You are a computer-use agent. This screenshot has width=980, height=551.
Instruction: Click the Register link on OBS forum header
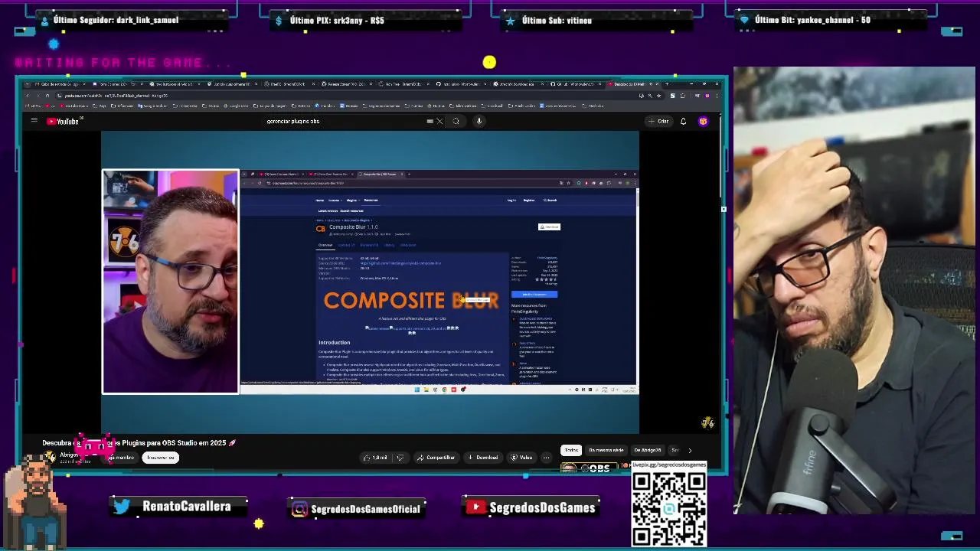coord(529,200)
